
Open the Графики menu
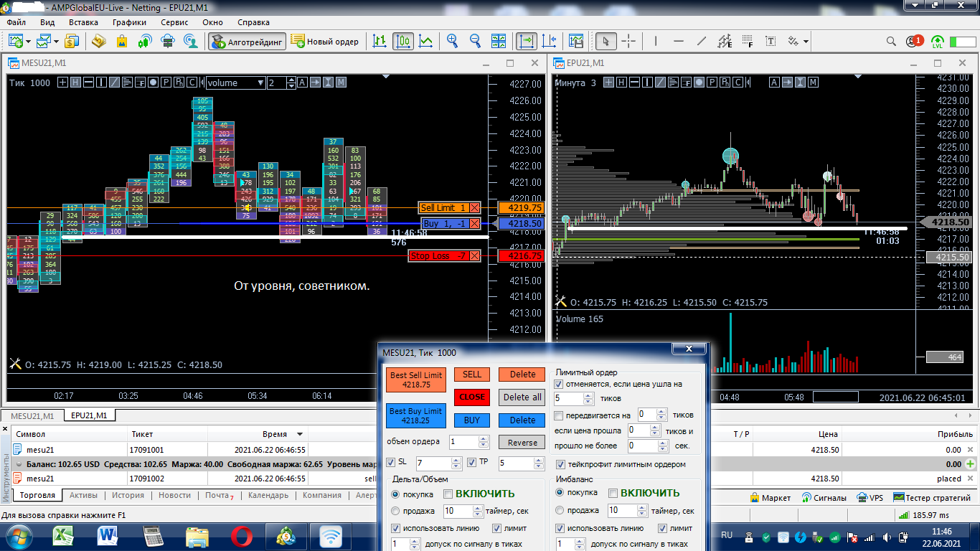[x=129, y=22]
